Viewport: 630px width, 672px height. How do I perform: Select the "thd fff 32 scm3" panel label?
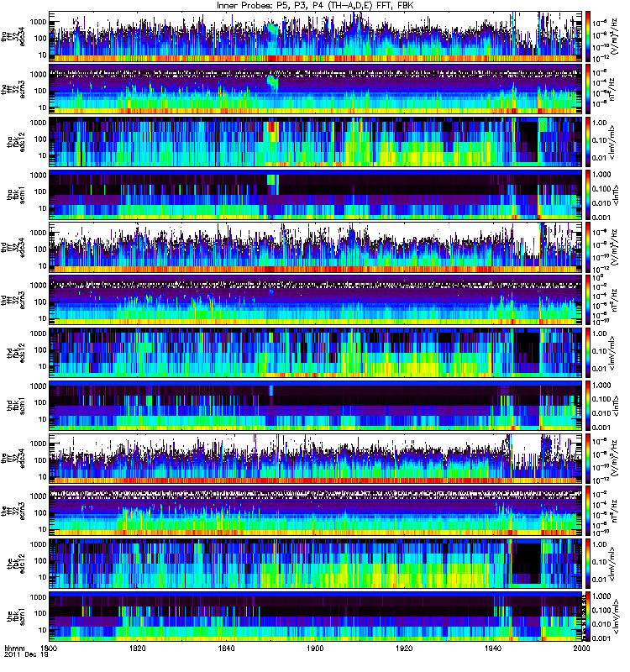coord(13,300)
